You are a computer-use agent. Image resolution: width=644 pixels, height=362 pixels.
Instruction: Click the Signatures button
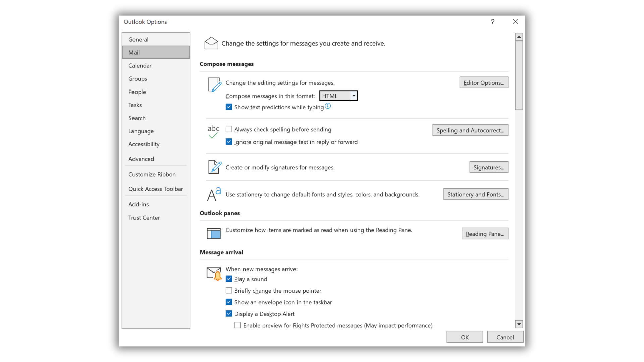point(488,167)
